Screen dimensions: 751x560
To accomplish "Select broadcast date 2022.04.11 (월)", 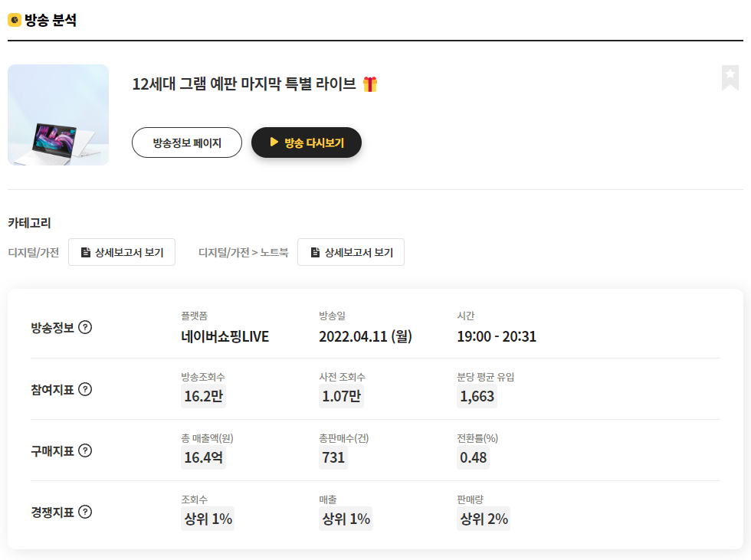I will click(x=366, y=336).
